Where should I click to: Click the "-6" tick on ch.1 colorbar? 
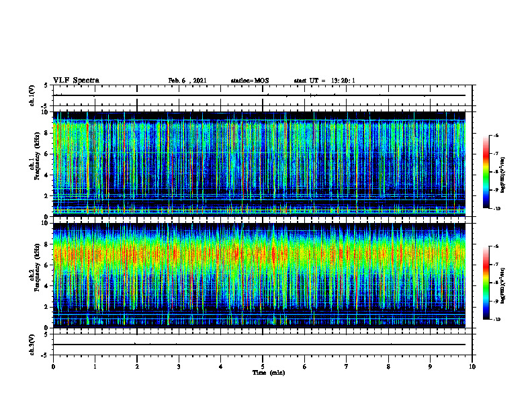pos(496,135)
